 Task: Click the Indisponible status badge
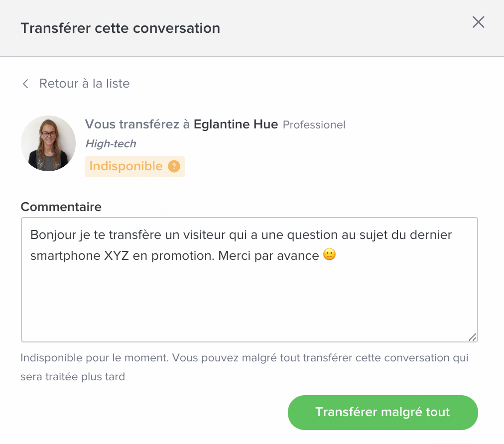pyautogui.click(x=134, y=166)
